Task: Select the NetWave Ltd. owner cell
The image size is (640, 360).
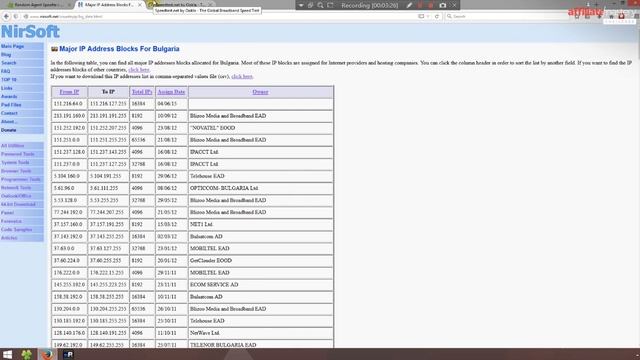Action: [x=261, y=333]
